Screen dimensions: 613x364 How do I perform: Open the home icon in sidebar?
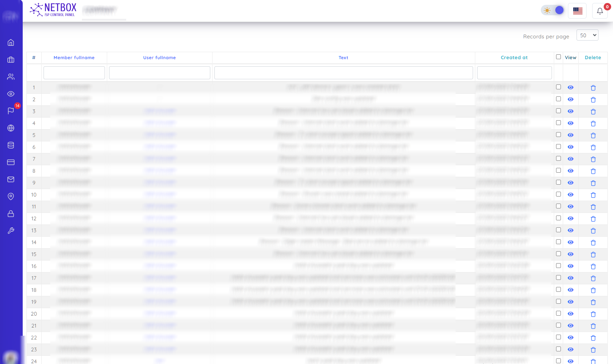[11, 42]
